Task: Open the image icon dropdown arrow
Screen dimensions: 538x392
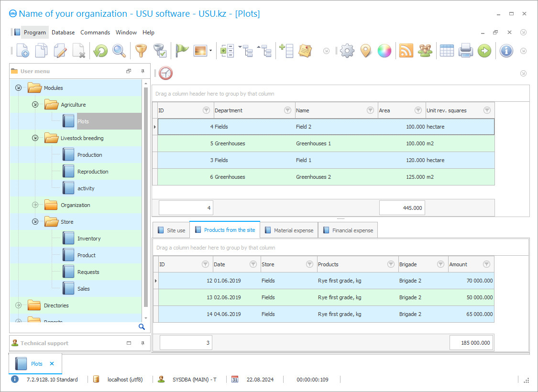Action: point(211,51)
